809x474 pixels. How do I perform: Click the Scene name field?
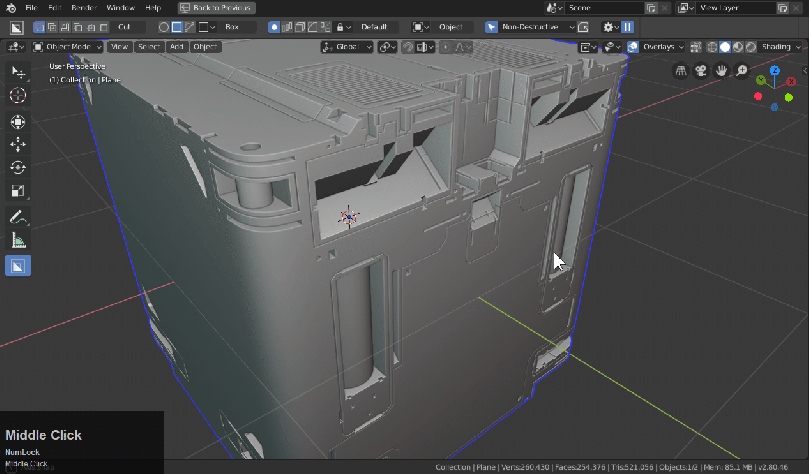605,8
